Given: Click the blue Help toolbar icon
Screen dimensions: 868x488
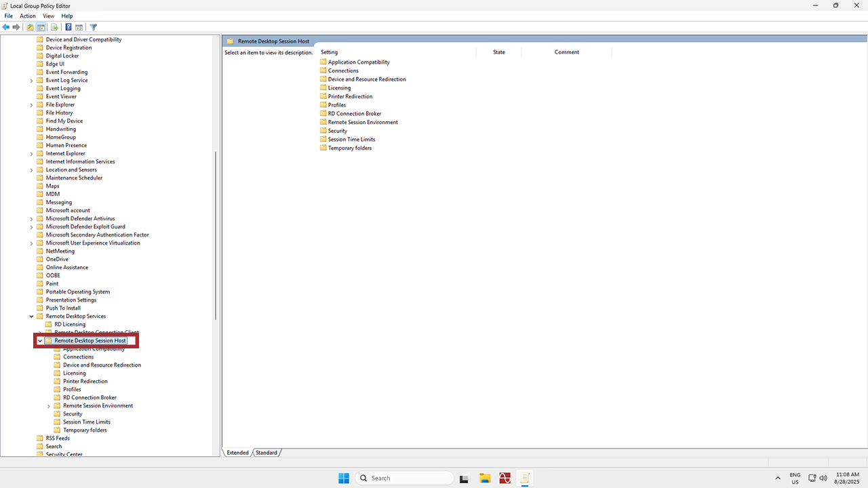Looking at the screenshot, I should pyautogui.click(x=68, y=27).
